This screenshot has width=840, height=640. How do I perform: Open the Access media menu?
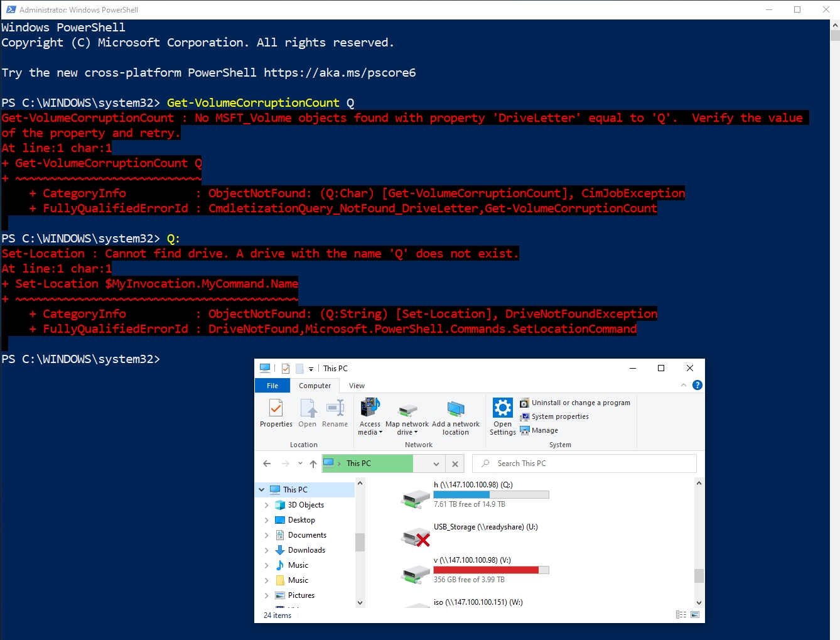pos(370,416)
